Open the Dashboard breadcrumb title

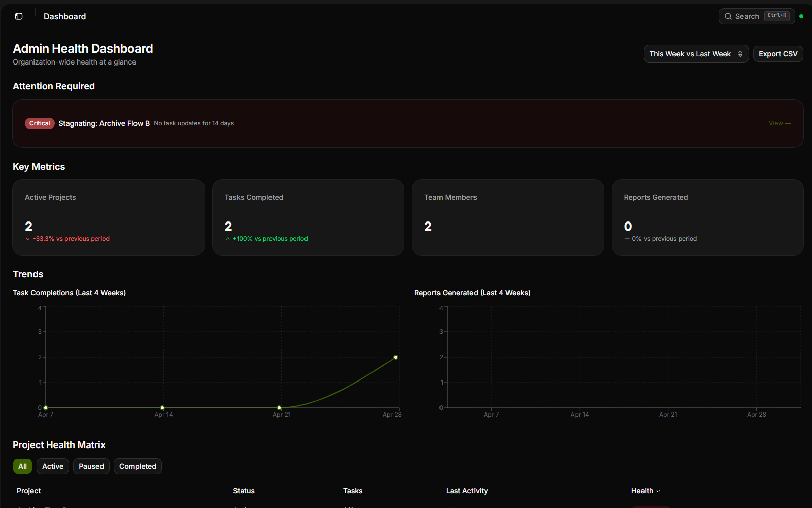coord(64,16)
